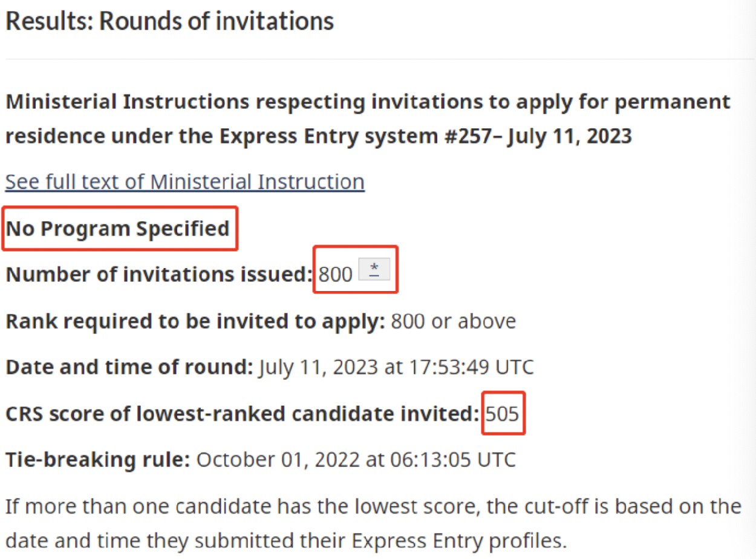Select the 'No Program Specified' label
This screenshot has height=559, width=756.
click(x=118, y=229)
